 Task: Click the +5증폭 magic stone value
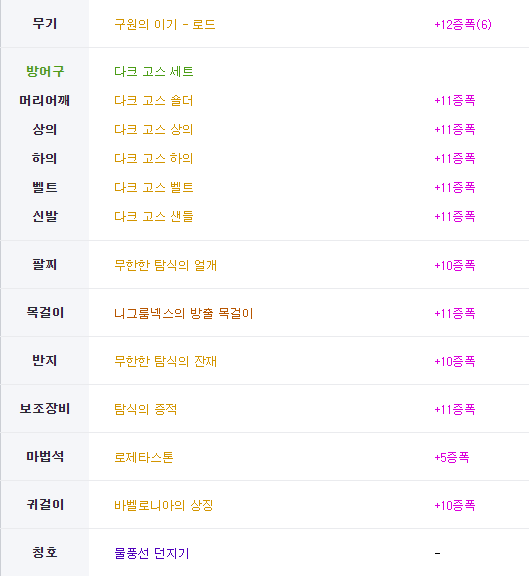451,457
